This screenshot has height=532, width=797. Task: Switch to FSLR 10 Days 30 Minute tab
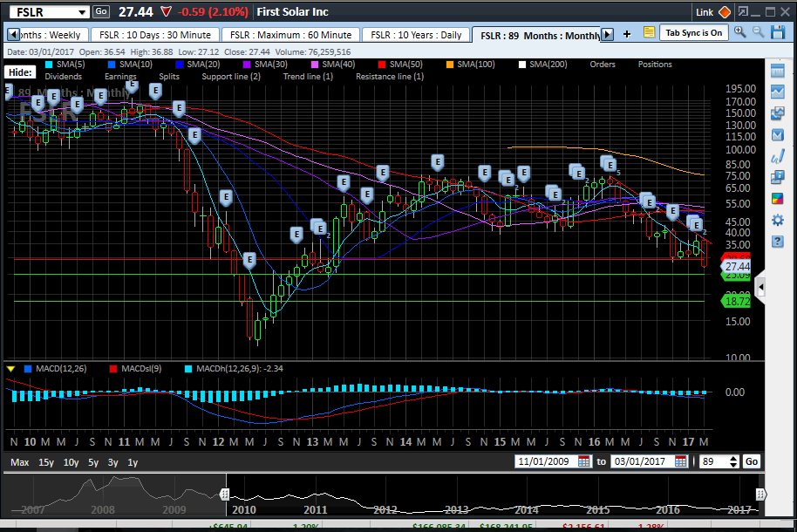click(x=155, y=35)
